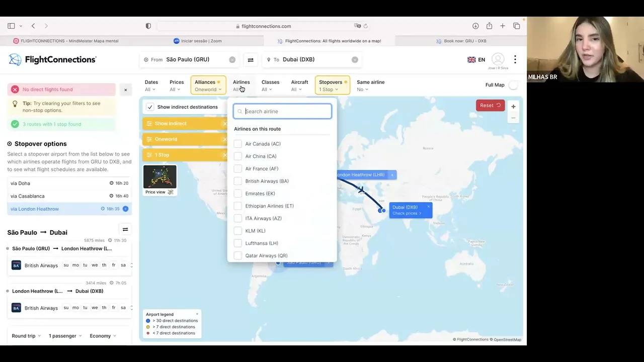Dismiss the no direct flights alert
This screenshot has width=644, height=362.
[125, 89]
